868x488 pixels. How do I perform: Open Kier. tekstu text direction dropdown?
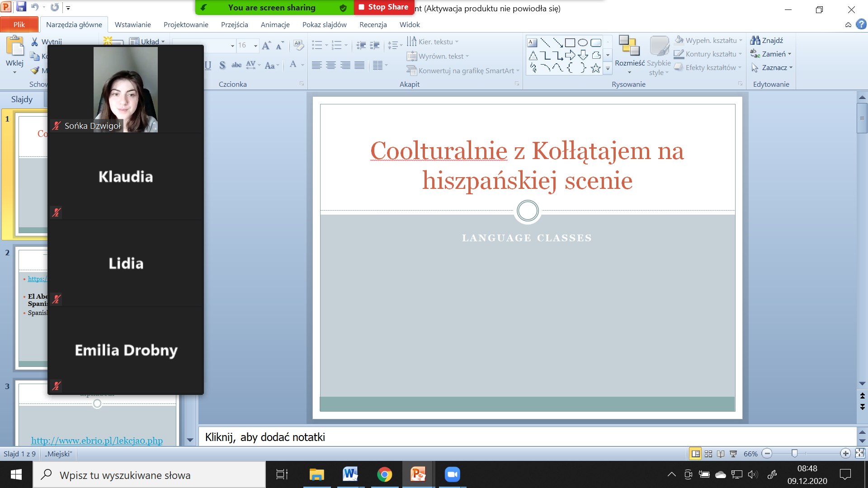tap(433, 42)
